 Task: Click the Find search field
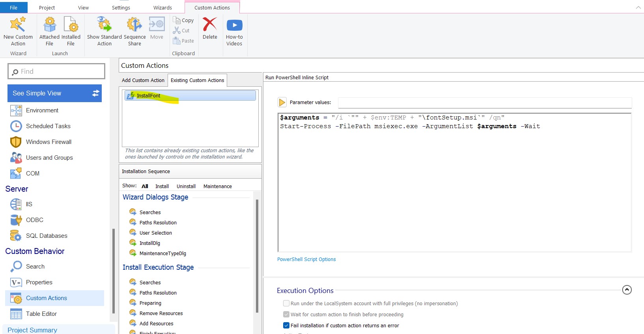tap(56, 71)
